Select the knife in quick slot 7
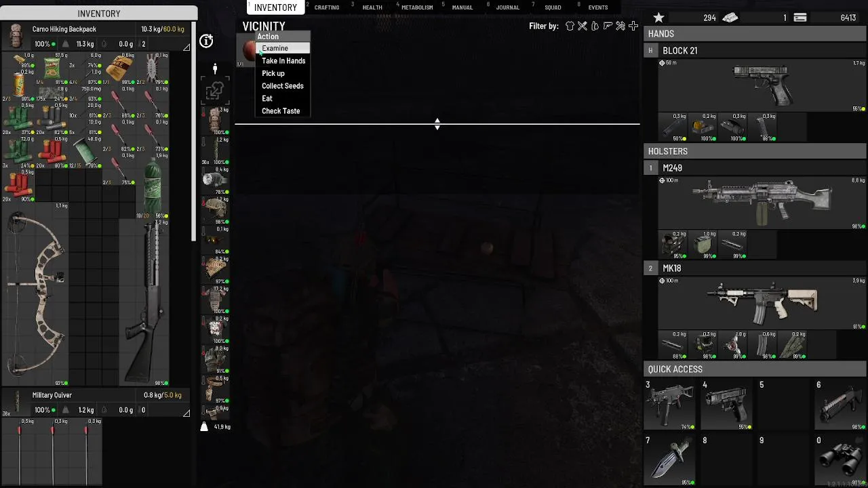The height and width of the screenshot is (488, 868). click(x=669, y=460)
